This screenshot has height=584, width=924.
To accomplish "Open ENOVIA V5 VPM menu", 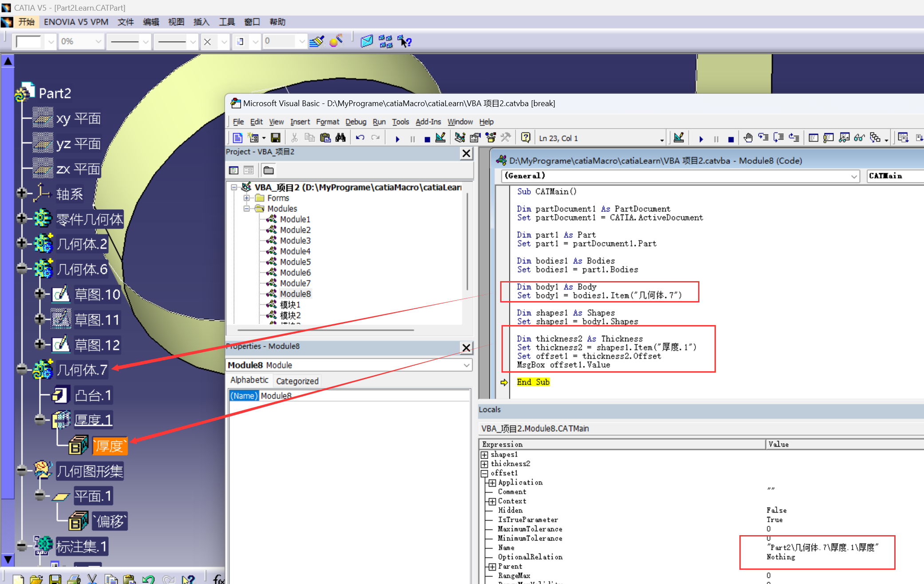I will pyautogui.click(x=76, y=22).
